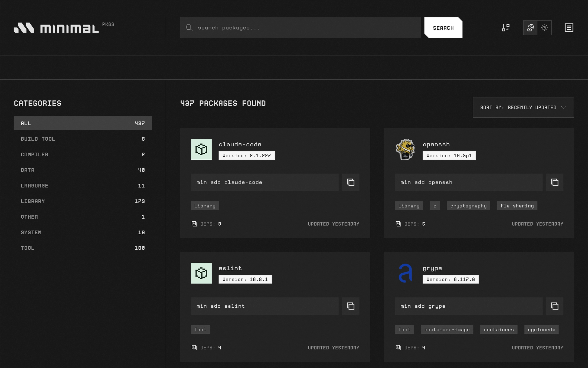Click deps icon on grype card
This screenshot has width=588, height=368.
pyautogui.click(x=398, y=347)
